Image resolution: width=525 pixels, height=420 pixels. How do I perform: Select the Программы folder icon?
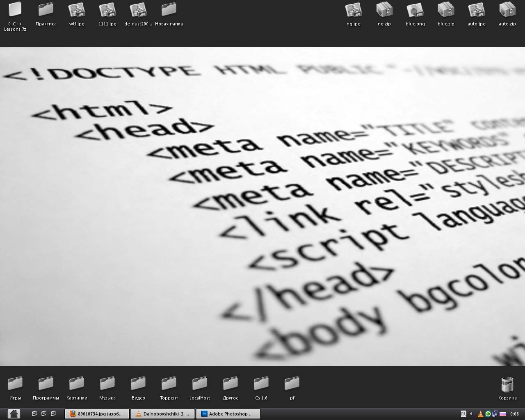46,383
